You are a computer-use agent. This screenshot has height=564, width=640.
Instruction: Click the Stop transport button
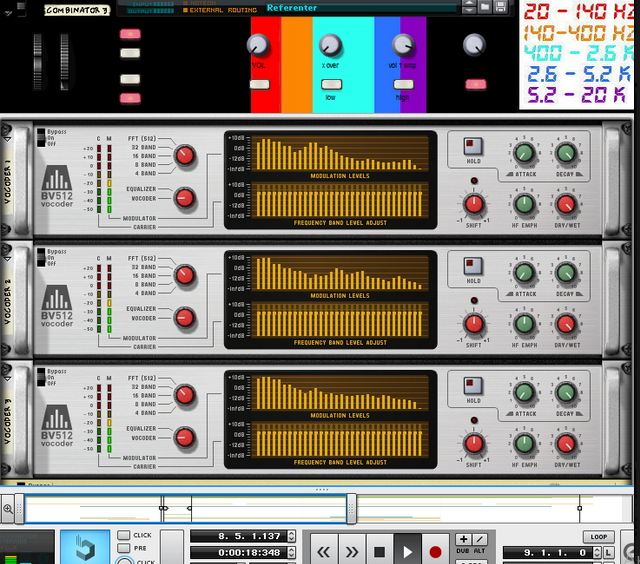[x=380, y=552]
